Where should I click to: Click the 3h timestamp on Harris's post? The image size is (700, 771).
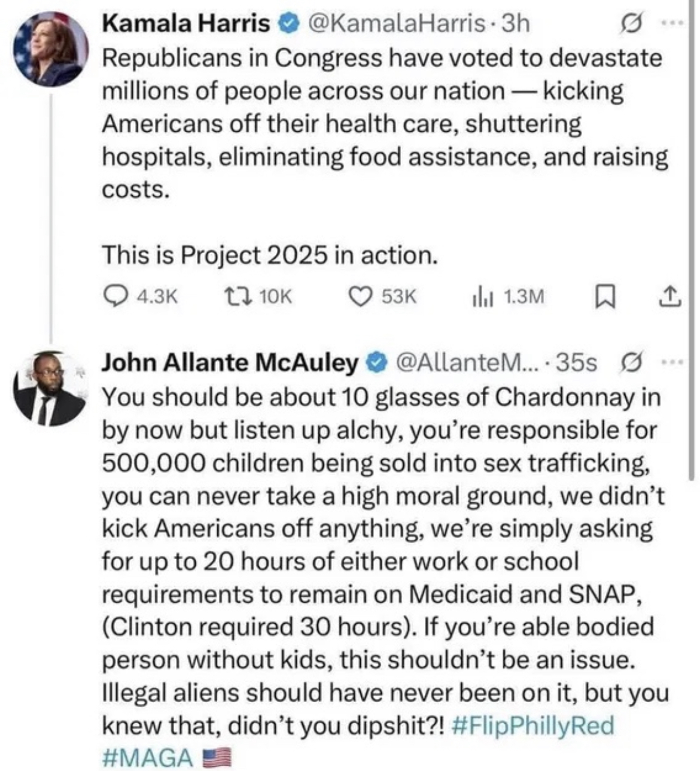pyautogui.click(x=516, y=24)
